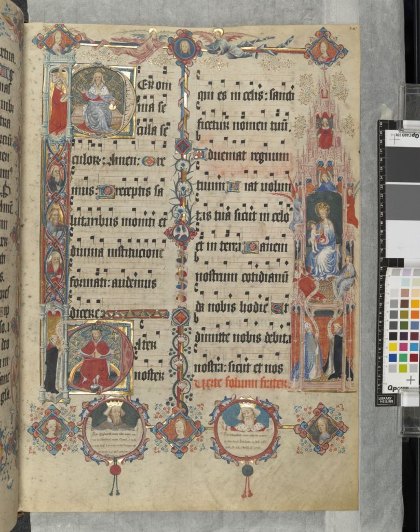Click the small blue initial 'A' of Adveniat
Screen dimensions: 420x532
click(201, 155)
